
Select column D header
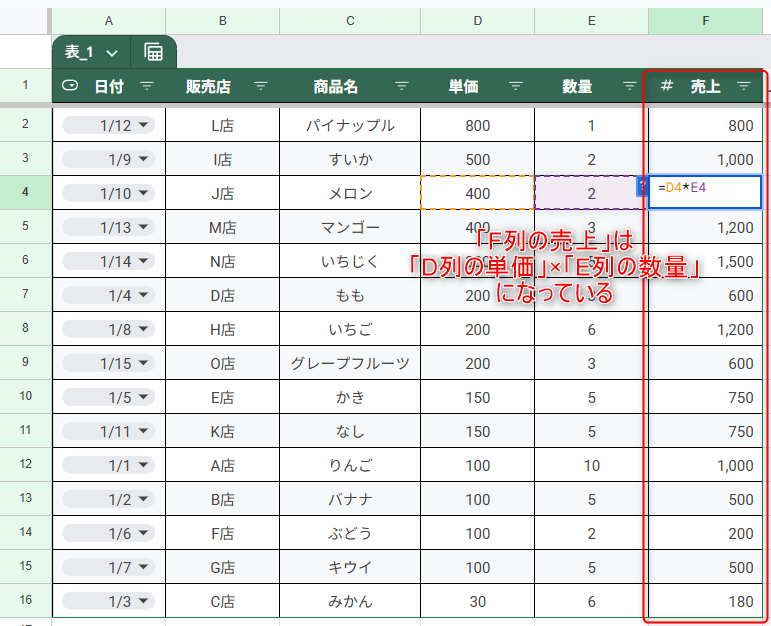point(477,20)
